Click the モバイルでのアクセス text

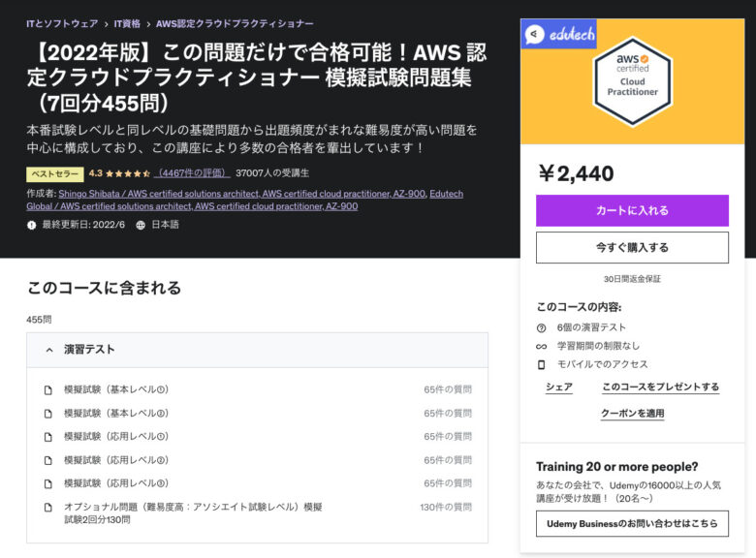click(x=603, y=364)
